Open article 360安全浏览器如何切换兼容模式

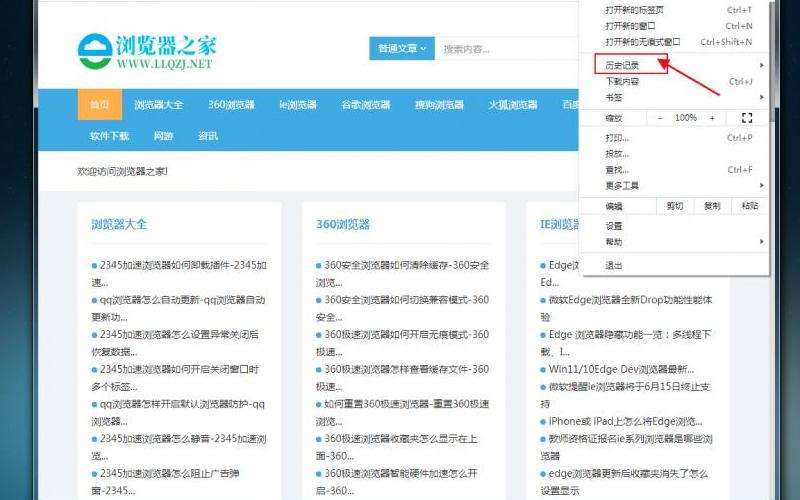click(403, 308)
